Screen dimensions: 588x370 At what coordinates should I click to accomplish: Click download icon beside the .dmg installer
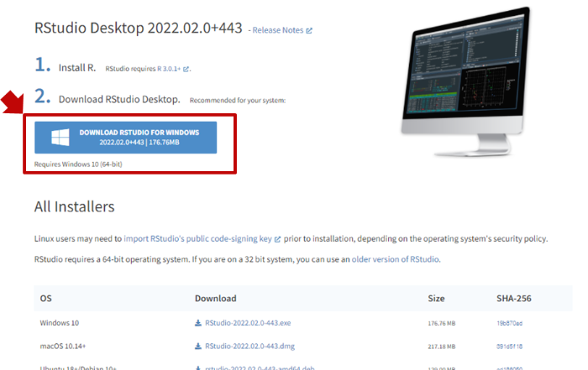pos(198,346)
